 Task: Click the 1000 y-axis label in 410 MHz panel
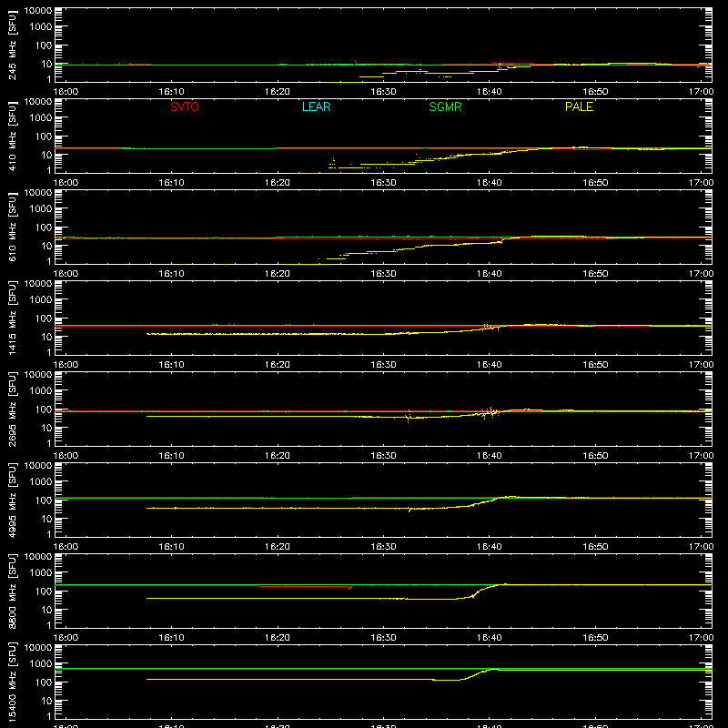[41, 118]
